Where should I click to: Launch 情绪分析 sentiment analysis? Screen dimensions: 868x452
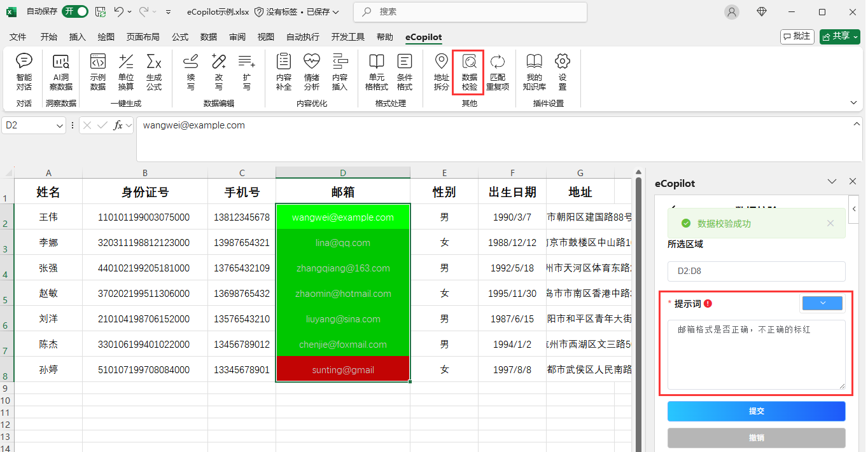coord(311,72)
